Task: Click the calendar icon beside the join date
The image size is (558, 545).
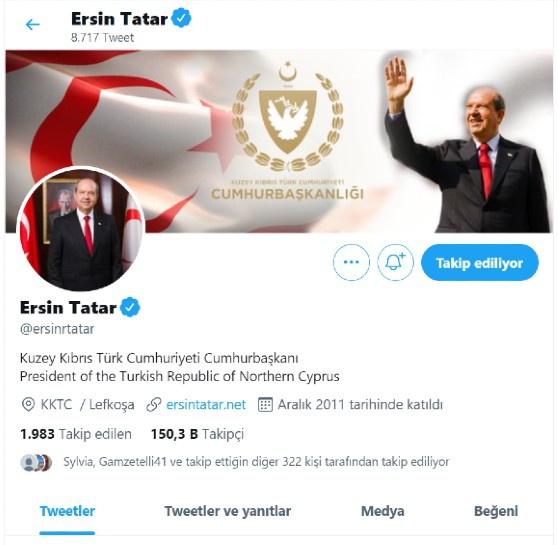Action: pos(265,405)
